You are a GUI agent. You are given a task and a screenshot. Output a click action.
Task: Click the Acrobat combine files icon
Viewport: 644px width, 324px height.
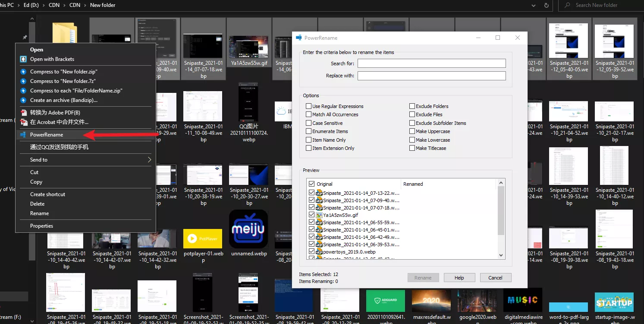point(24,122)
